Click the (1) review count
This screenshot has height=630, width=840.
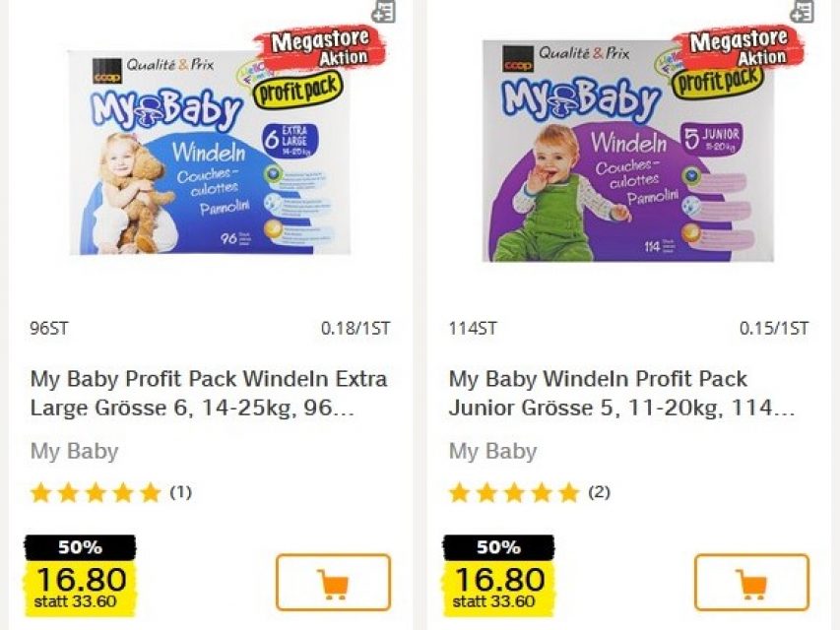point(180,492)
